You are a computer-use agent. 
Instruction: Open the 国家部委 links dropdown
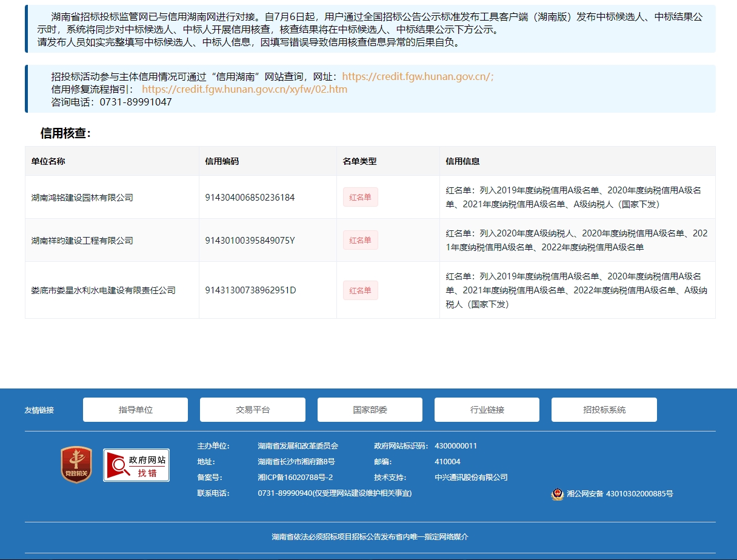tap(370, 410)
